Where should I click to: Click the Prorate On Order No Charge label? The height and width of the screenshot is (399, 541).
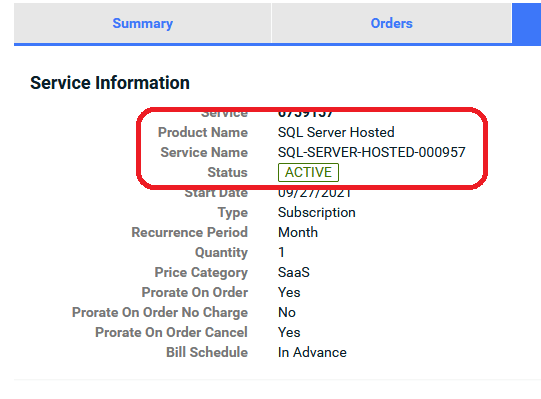click(x=160, y=312)
